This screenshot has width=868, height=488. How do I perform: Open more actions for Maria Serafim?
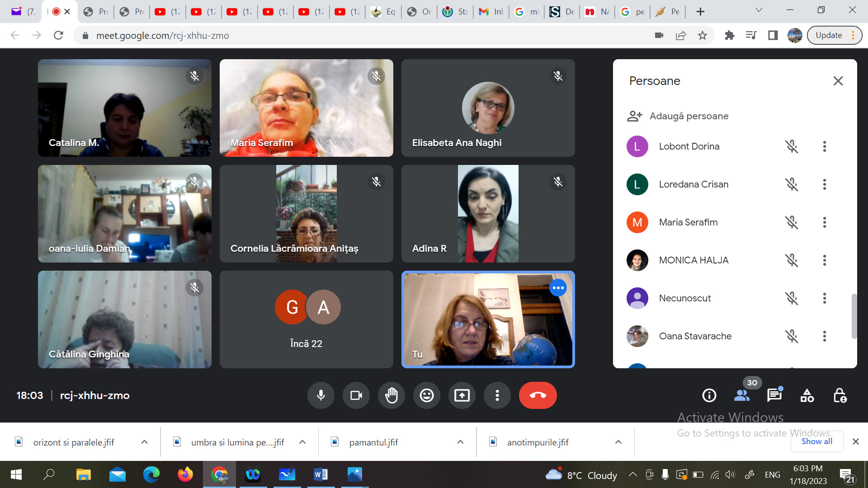(x=825, y=222)
